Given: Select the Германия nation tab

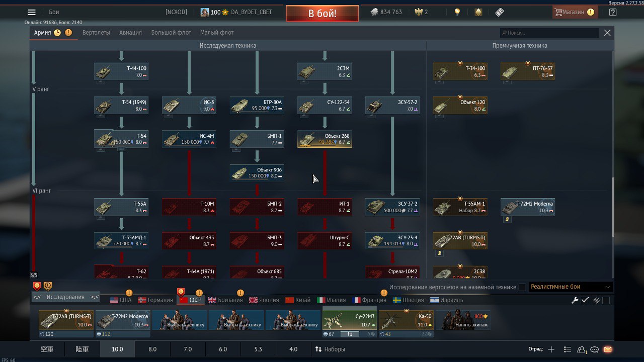Looking at the screenshot, I should (x=155, y=300).
